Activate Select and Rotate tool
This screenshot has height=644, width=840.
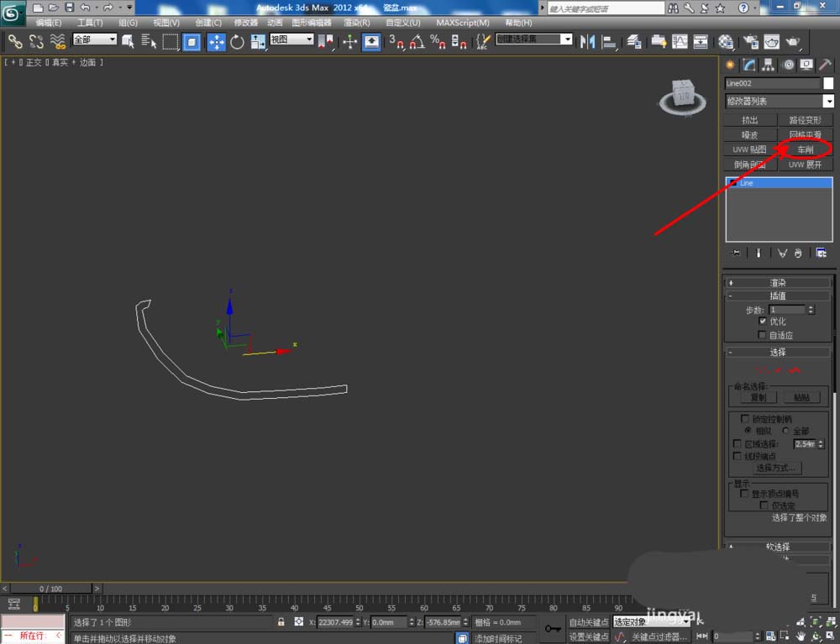tap(237, 42)
